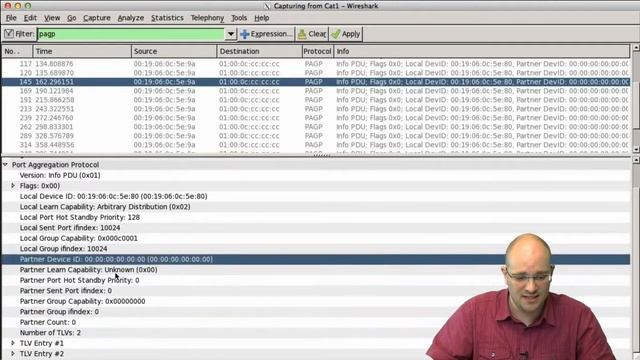The width and height of the screenshot is (640, 360).
Task: Click the Expression button
Action: coord(266,34)
